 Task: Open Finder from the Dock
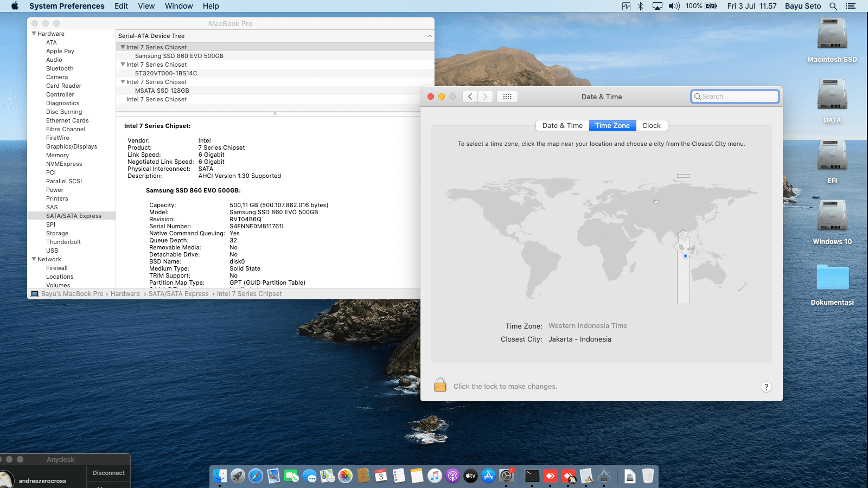(x=220, y=476)
